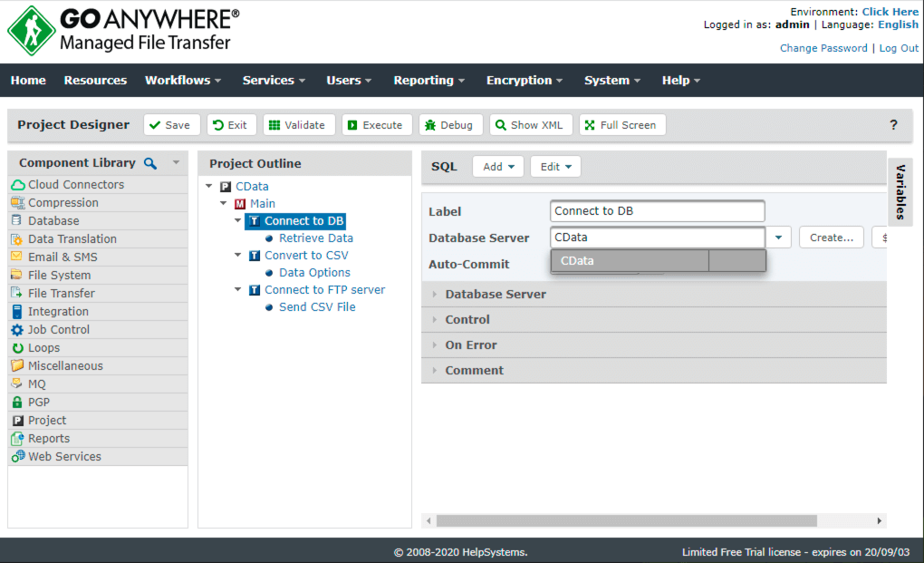Switch designer to Full Screen
924x563 pixels.
622,125
